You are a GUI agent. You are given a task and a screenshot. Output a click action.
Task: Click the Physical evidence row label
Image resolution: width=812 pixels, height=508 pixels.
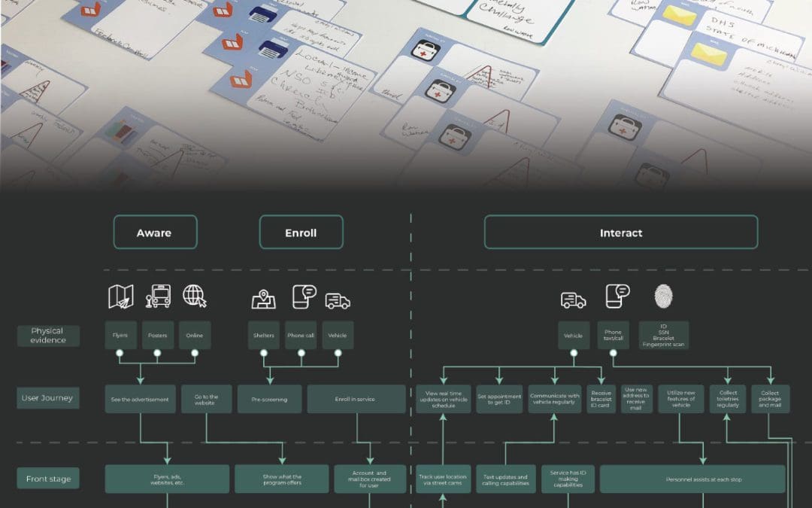48,336
